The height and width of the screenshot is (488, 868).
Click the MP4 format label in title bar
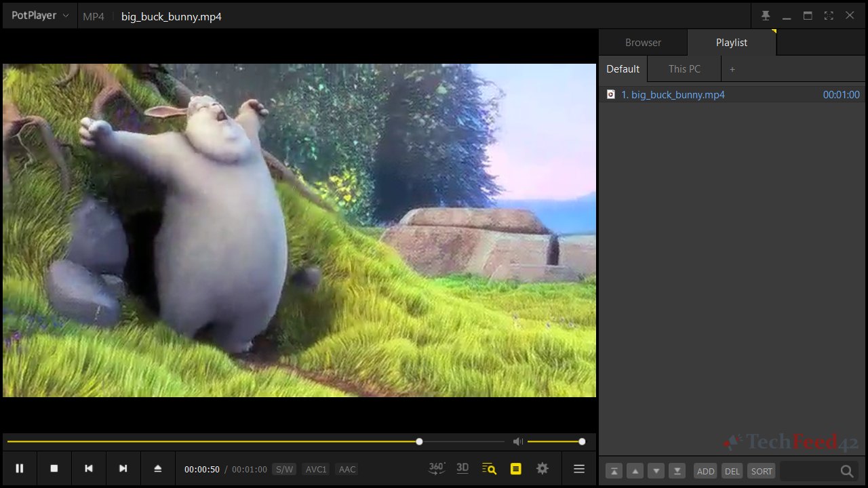coord(94,16)
